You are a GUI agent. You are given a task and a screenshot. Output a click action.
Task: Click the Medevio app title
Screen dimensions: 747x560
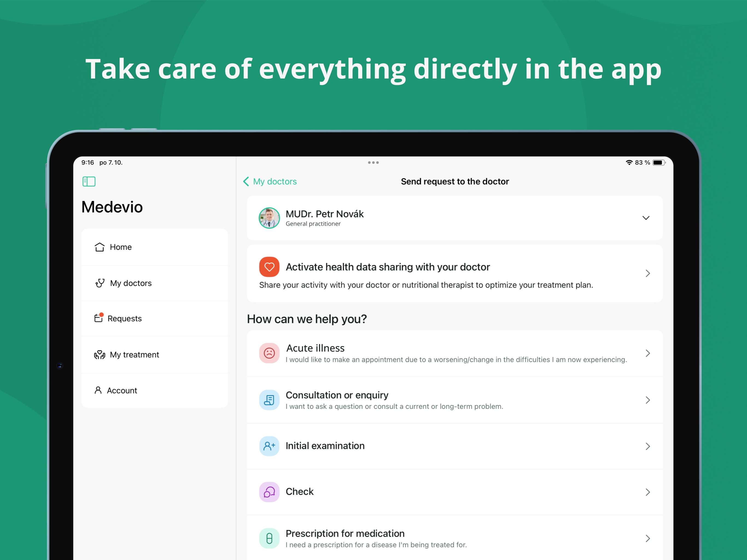[112, 207]
